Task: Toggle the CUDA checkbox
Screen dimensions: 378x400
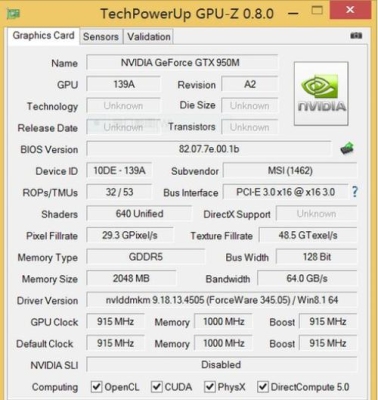Action: (x=157, y=387)
